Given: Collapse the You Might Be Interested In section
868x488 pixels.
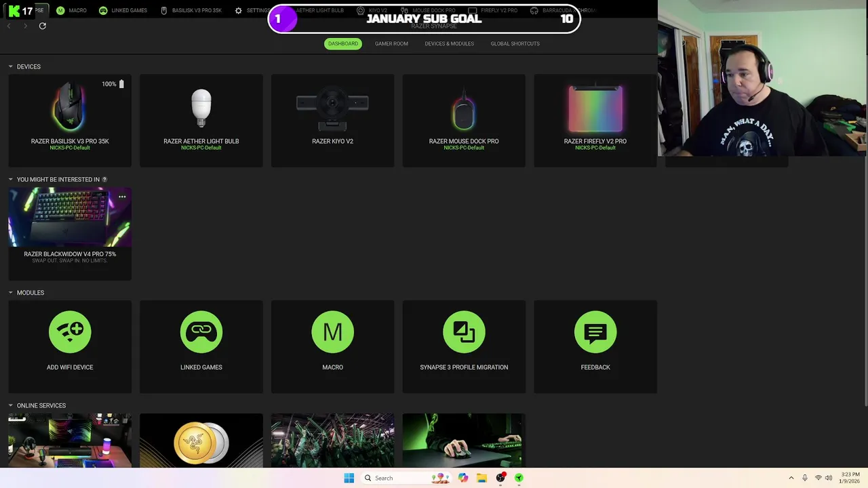Looking at the screenshot, I should click(11, 180).
